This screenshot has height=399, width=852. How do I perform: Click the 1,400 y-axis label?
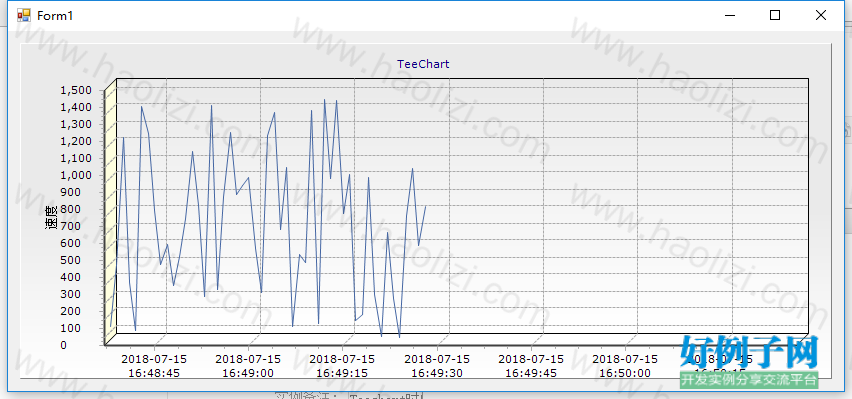pos(76,107)
